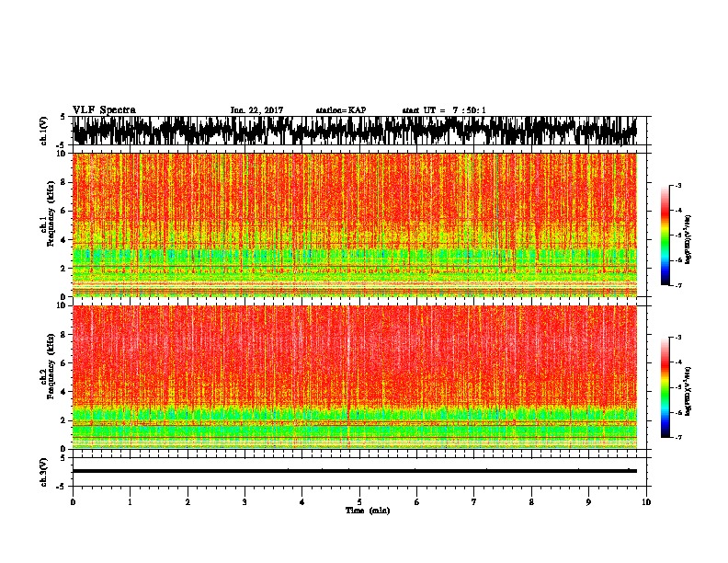Viewport: 728px width, 563px height.
Task: Click the "10" frequency tick of ch.1 spectrogram
Action: (63, 154)
